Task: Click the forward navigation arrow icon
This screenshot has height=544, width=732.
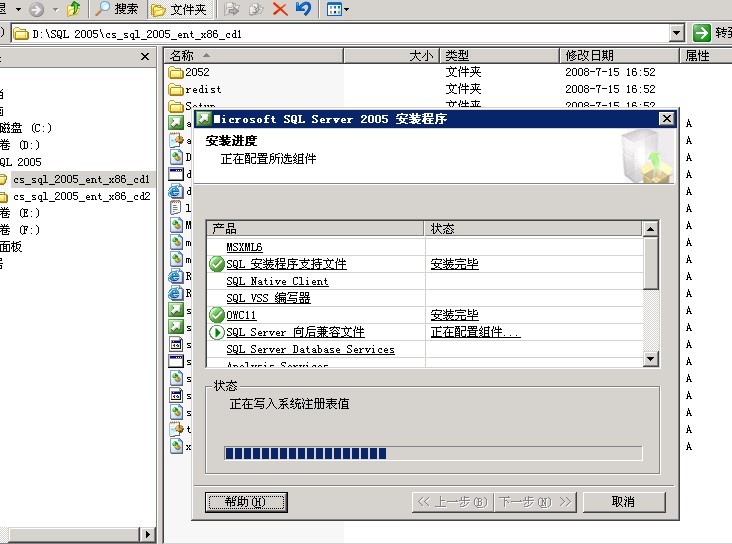Action: (37, 9)
